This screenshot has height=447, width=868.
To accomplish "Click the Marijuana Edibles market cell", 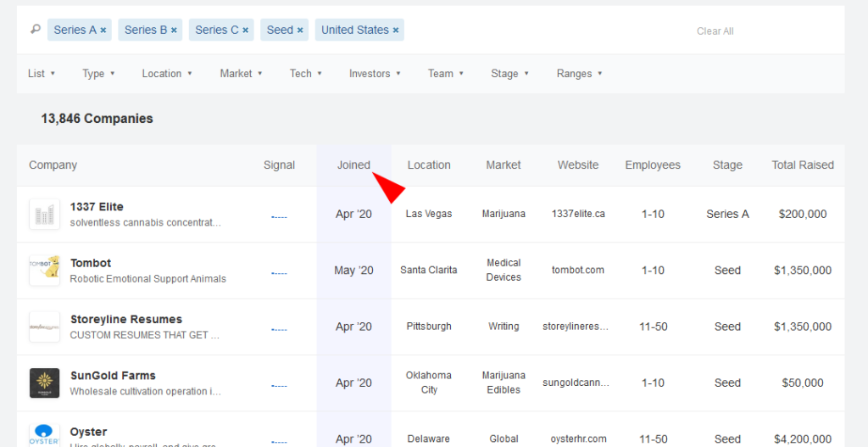I will point(504,383).
